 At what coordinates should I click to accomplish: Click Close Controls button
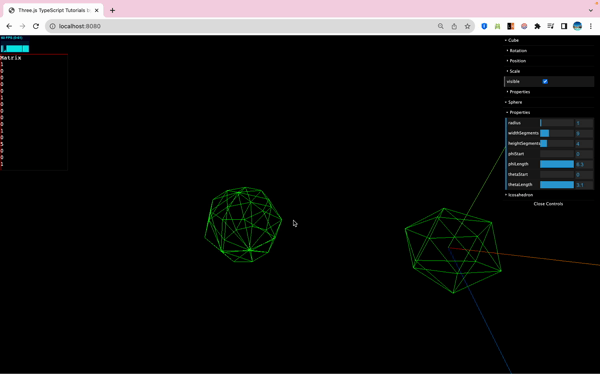point(548,204)
